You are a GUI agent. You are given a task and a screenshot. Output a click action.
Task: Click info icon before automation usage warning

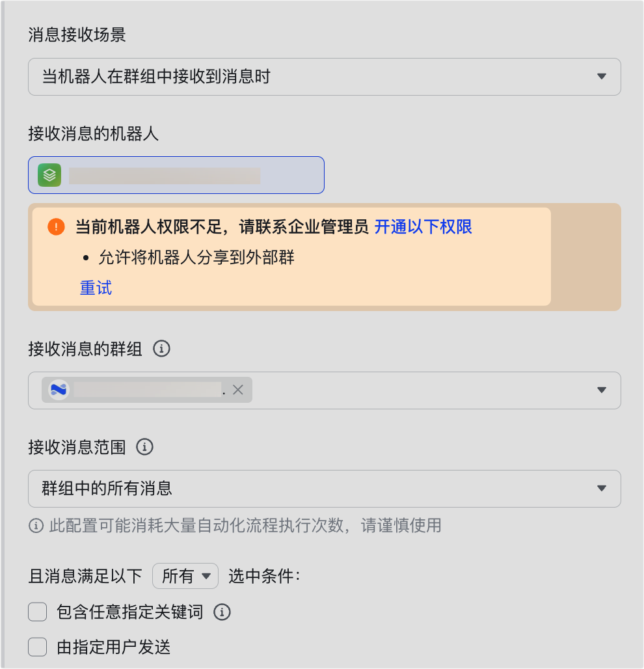pyautogui.click(x=36, y=525)
